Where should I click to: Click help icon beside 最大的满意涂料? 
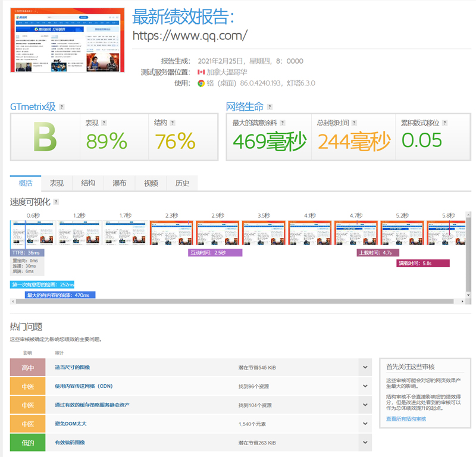pyautogui.click(x=282, y=123)
